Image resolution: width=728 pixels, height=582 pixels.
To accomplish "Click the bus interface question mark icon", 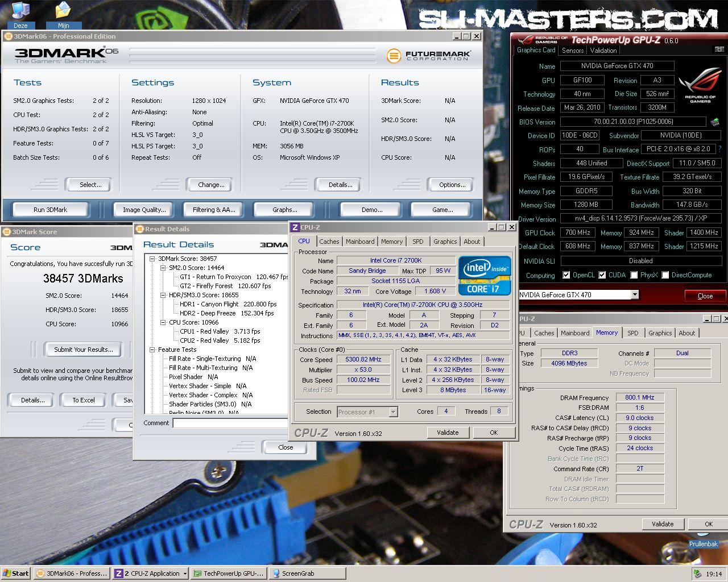I will point(719,149).
